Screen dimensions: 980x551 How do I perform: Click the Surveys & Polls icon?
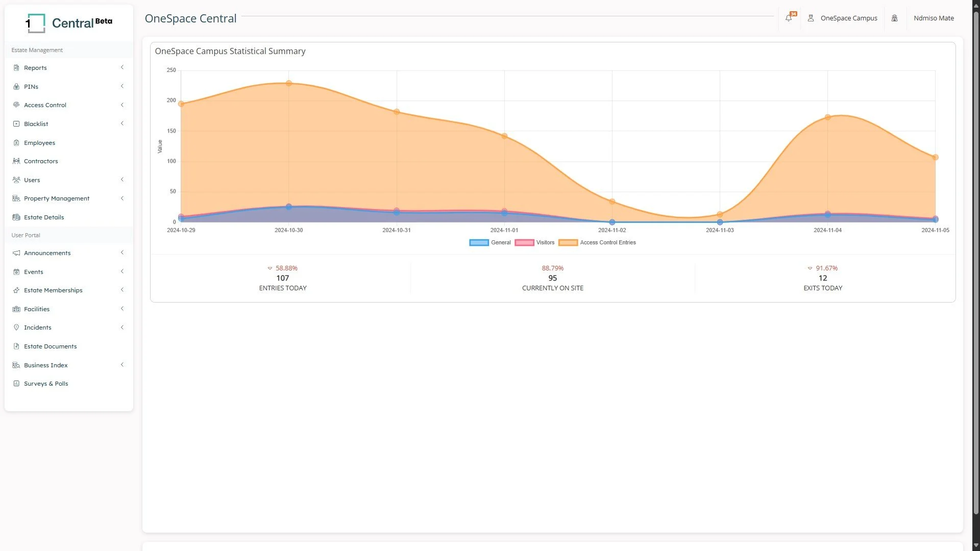(x=16, y=384)
